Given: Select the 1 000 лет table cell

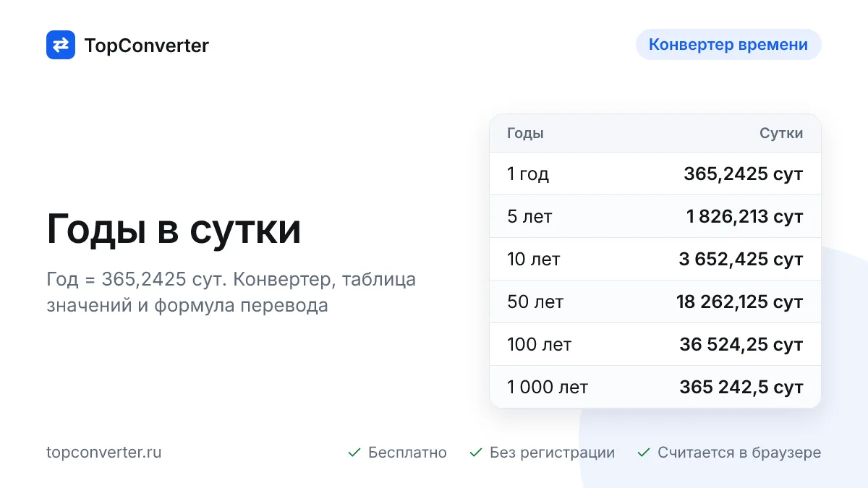Looking at the screenshot, I should (548, 388).
